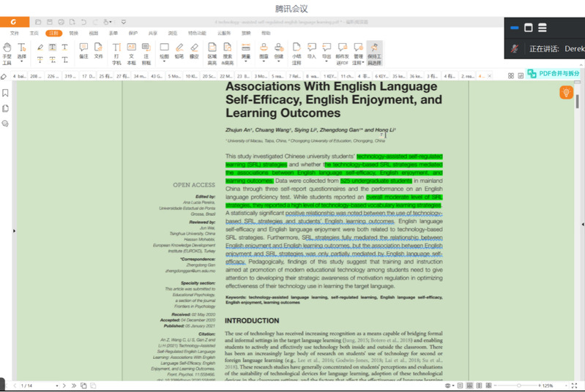Open the 导出 export comments dropdown

pyautogui.click(x=327, y=51)
